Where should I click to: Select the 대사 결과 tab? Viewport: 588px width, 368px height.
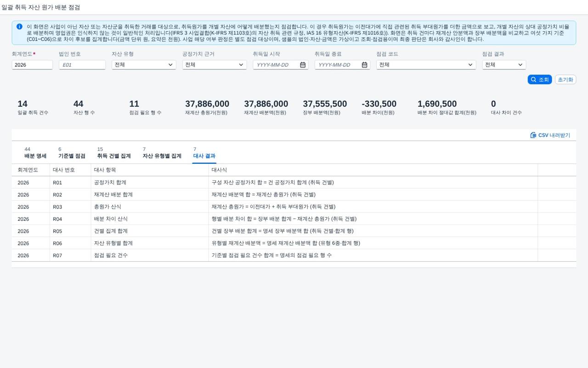pos(204,153)
